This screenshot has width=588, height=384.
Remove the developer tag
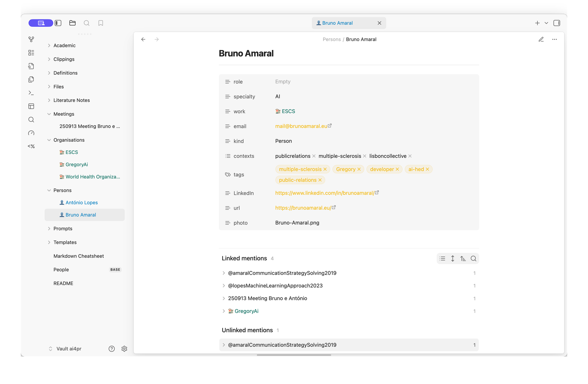[x=397, y=169]
